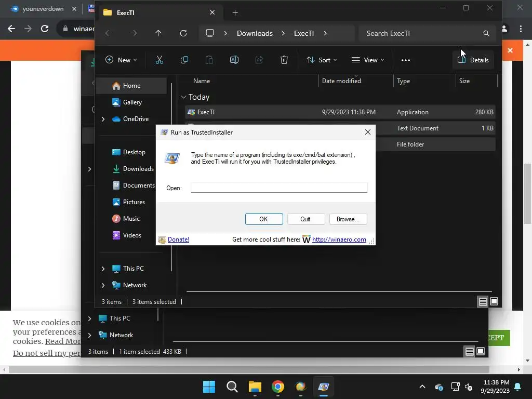
Task: Open the Windows Start button
Action: [x=209, y=387]
